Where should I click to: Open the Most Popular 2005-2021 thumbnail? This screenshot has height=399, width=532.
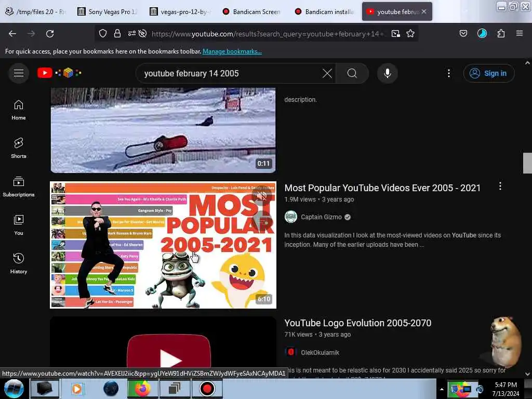point(163,245)
